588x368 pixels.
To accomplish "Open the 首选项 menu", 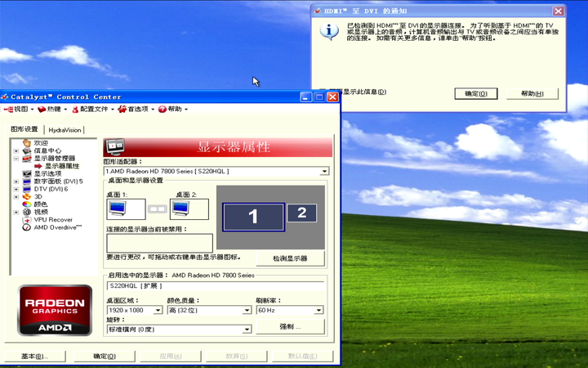I will tap(136, 110).
